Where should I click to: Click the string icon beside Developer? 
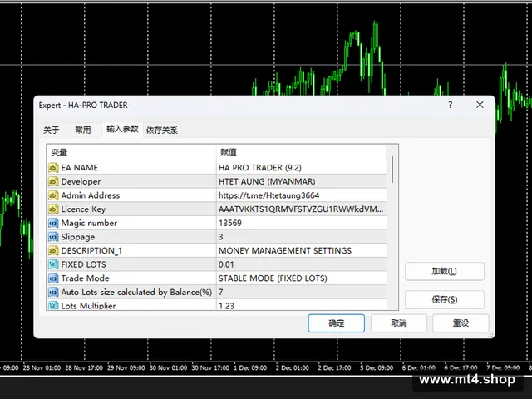[x=53, y=181]
